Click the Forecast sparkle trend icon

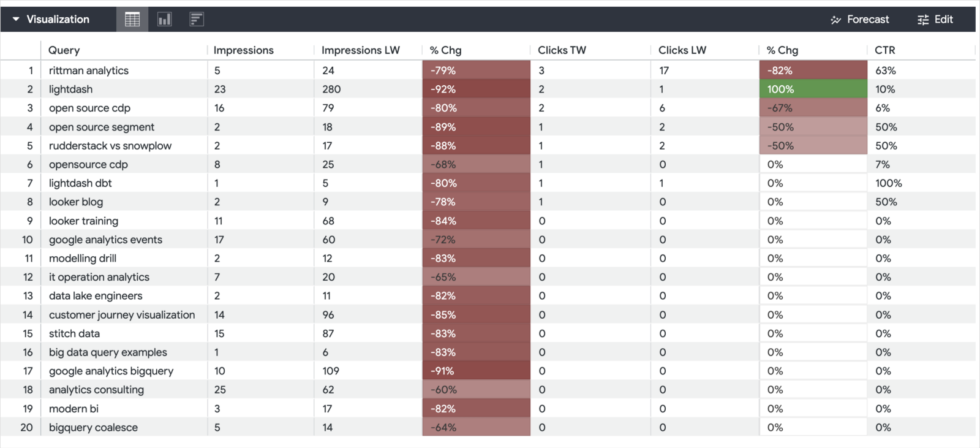(836, 20)
